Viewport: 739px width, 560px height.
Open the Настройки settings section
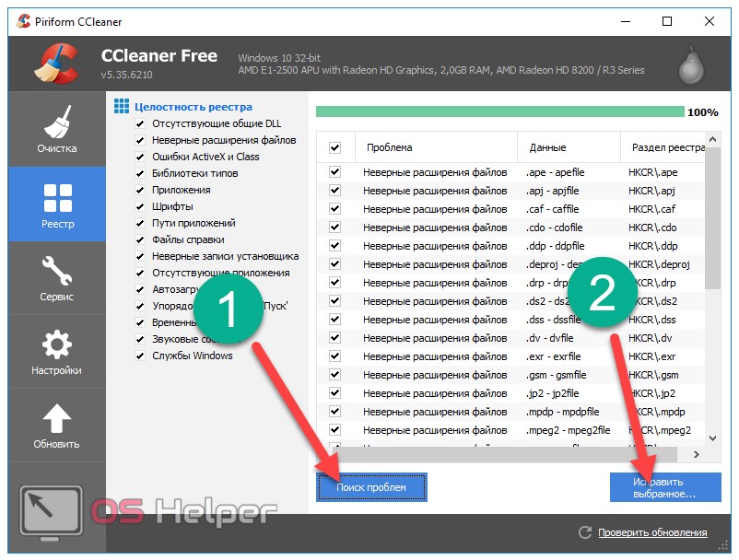(x=57, y=351)
